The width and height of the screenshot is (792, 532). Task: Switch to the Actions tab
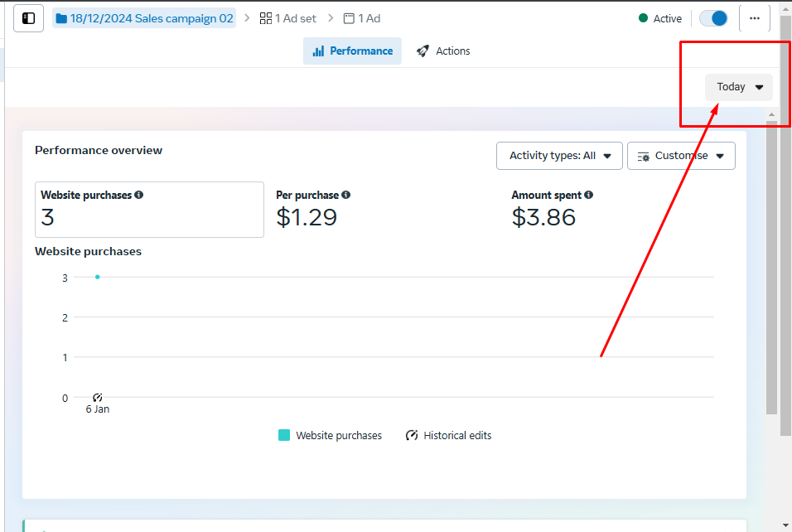point(443,51)
